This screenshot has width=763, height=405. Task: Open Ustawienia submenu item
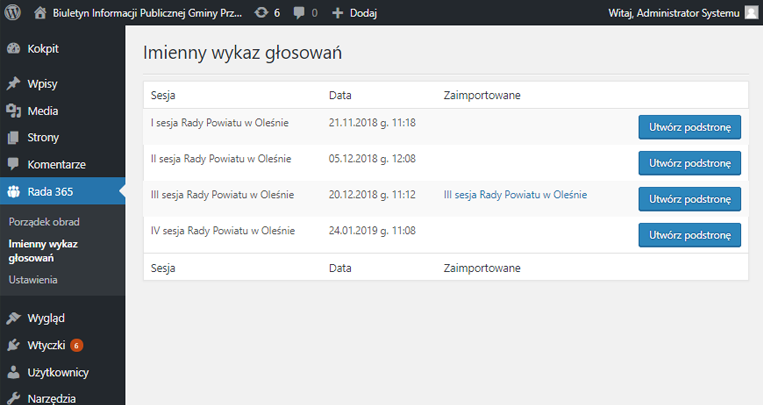pos(33,280)
